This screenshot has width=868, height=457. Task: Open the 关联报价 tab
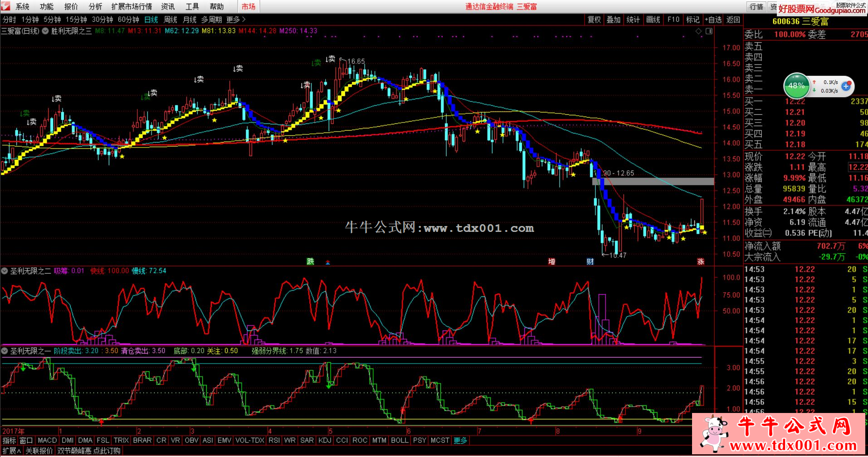39,451
